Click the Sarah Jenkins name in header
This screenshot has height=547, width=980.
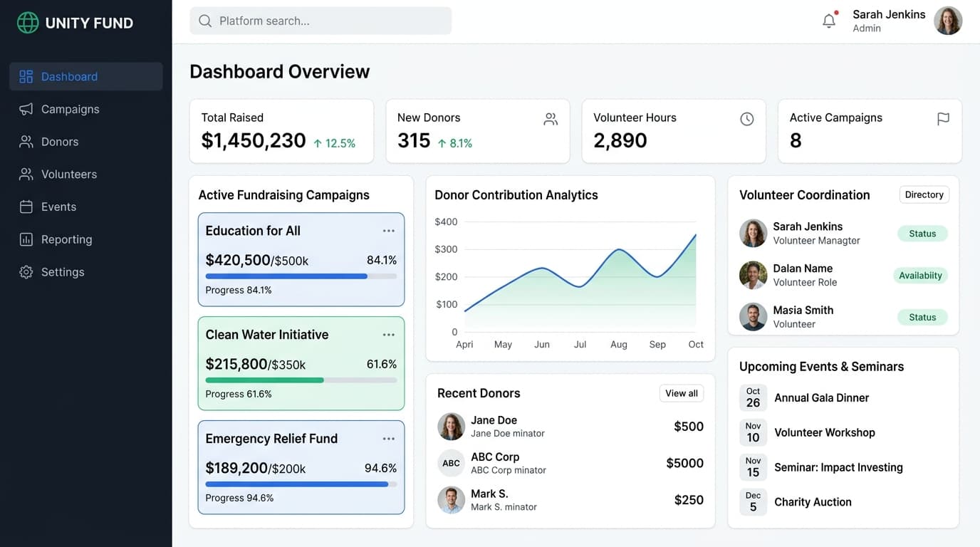(x=889, y=14)
